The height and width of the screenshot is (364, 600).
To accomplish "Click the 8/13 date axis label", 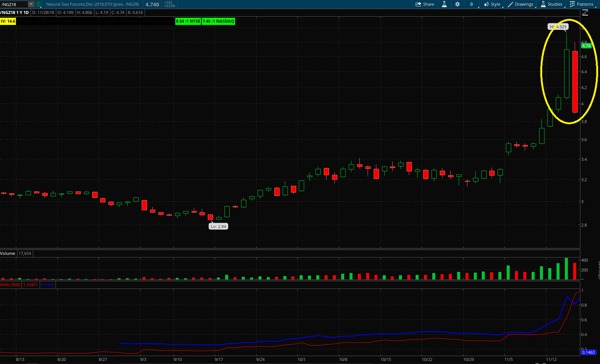I will click(20, 359).
